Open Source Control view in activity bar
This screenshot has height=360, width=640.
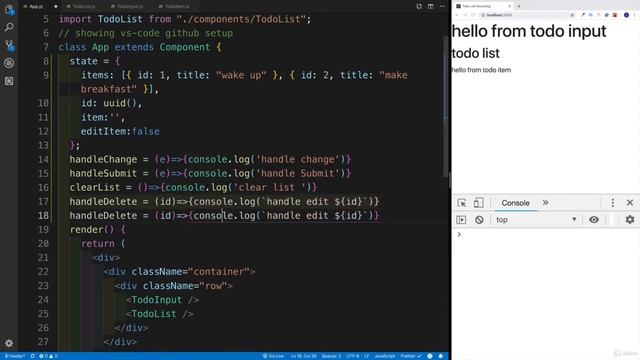(x=9, y=45)
